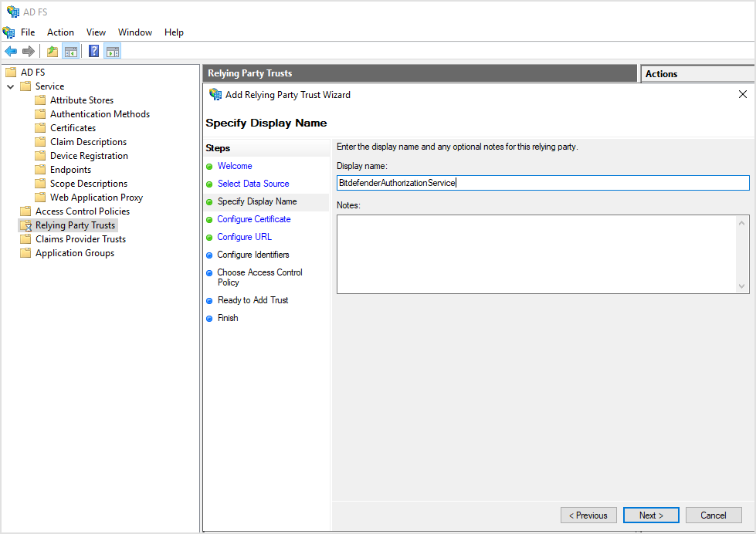Open the Action menu
756x534 pixels.
point(60,32)
